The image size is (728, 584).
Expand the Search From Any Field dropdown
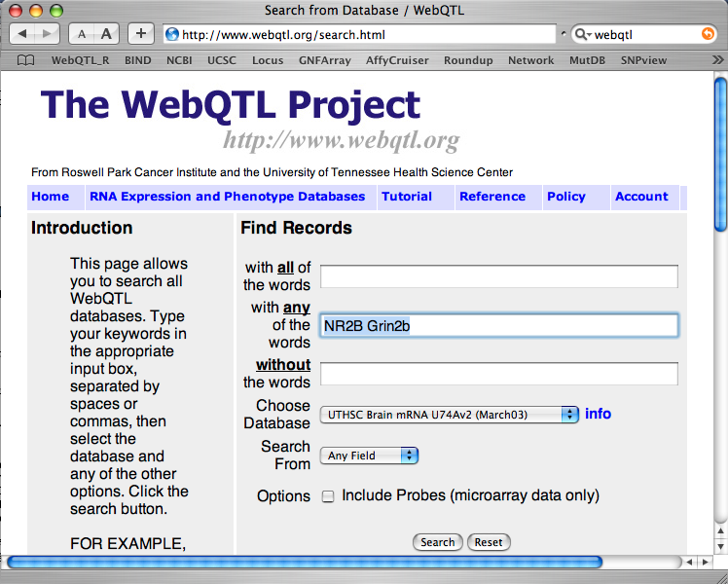click(x=369, y=456)
